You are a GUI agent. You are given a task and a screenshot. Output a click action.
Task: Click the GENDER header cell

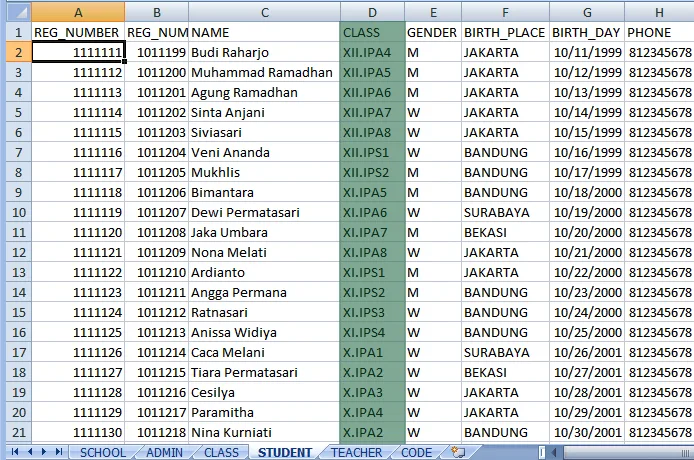pos(433,32)
